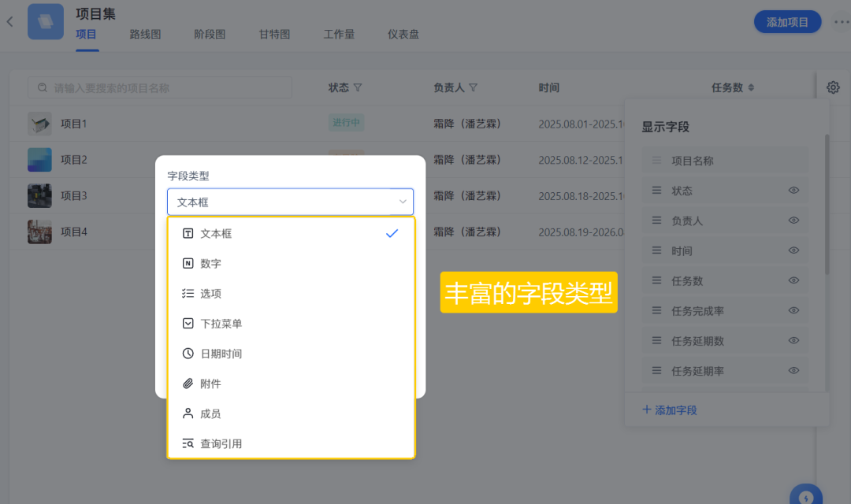The height and width of the screenshot is (504, 851).
Task: Hide the 状态 field via eye icon
Action: click(x=793, y=191)
